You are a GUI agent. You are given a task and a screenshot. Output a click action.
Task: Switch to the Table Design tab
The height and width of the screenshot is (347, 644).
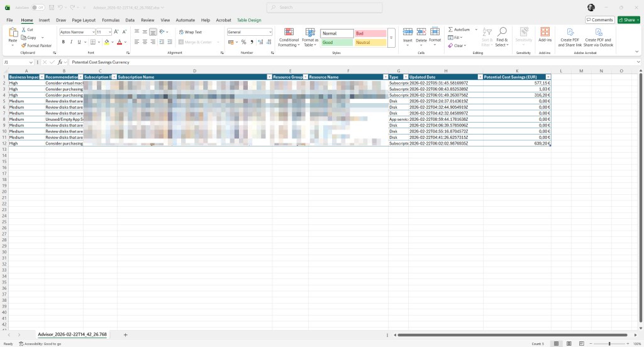point(249,20)
